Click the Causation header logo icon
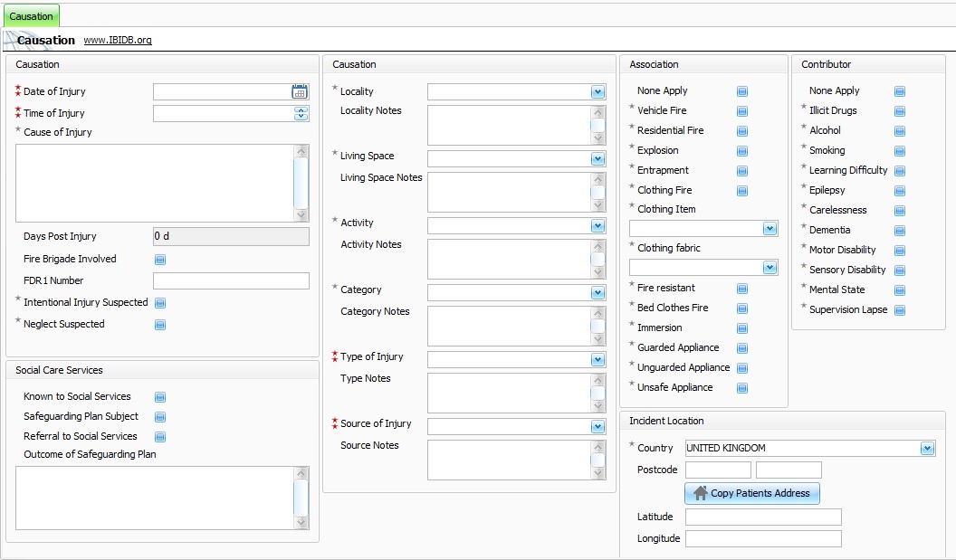Image resolution: width=956 pixels, height=560 pixels. 9,40
